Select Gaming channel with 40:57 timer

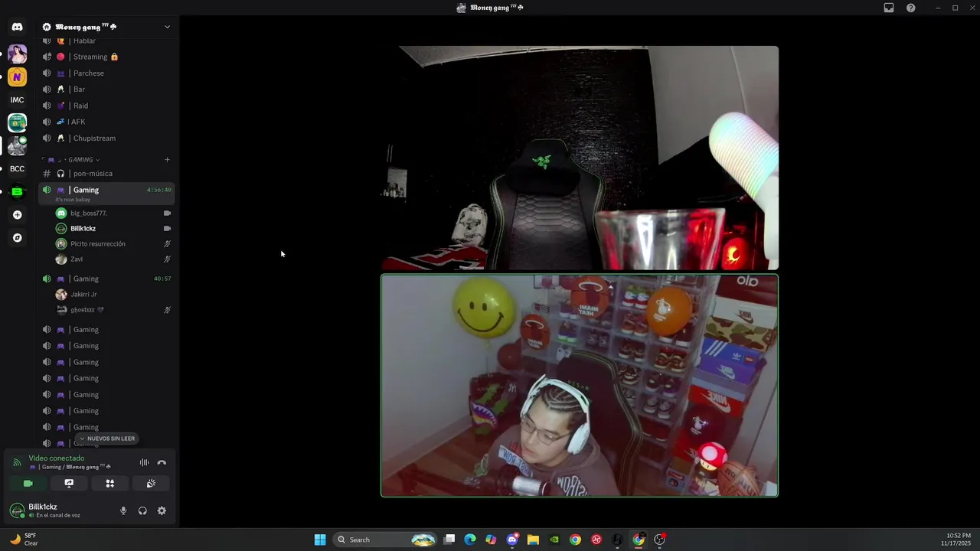click(x=107, y=279)
